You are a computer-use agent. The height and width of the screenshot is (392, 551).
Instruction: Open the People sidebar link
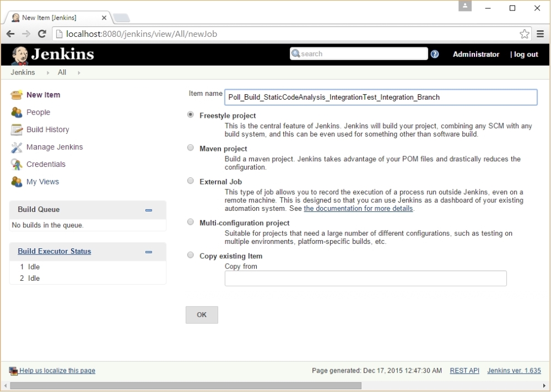(x=39, y=112)
